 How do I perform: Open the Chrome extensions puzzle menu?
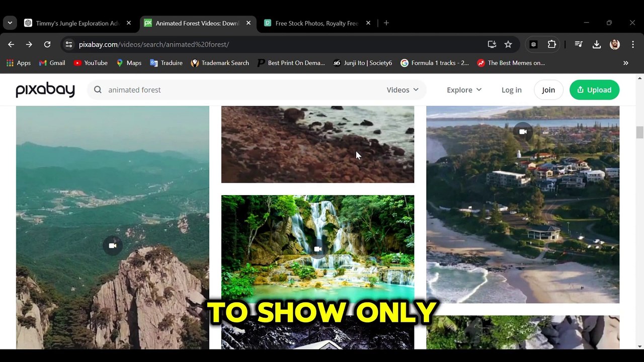pos(552,44)
